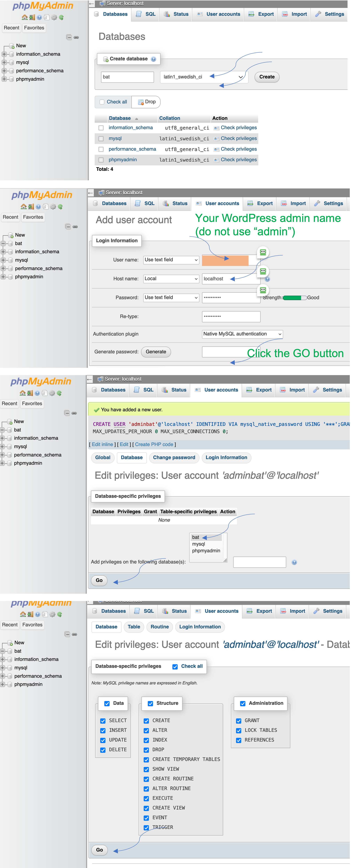Click the Check privileges icon in the information_schema row

[x=217, y=128]
